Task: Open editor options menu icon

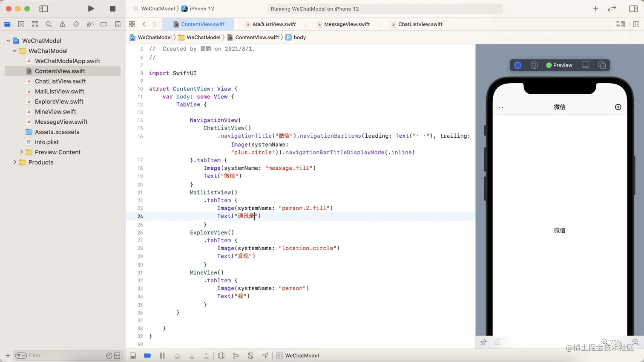Action: tap(621, 24)
